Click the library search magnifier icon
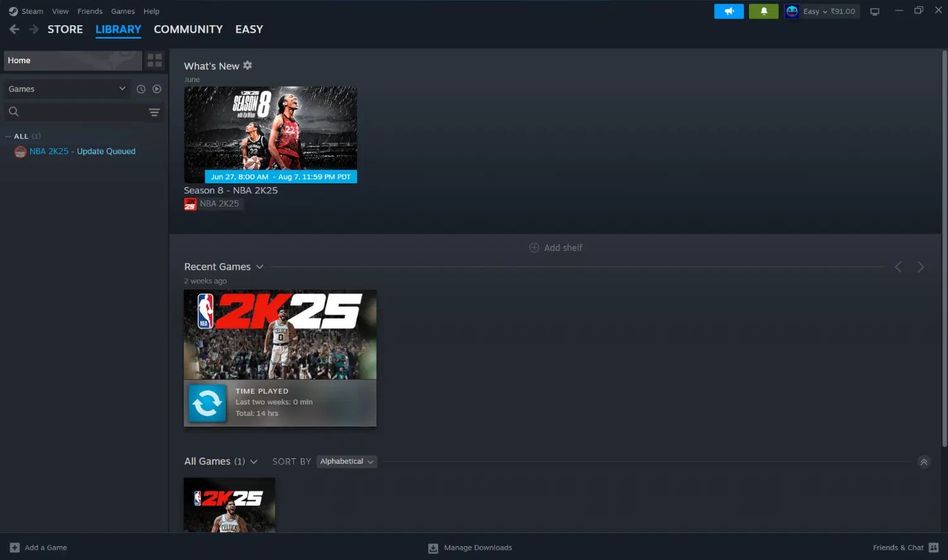This screenshot has width=948, height=560. point(13,112)
